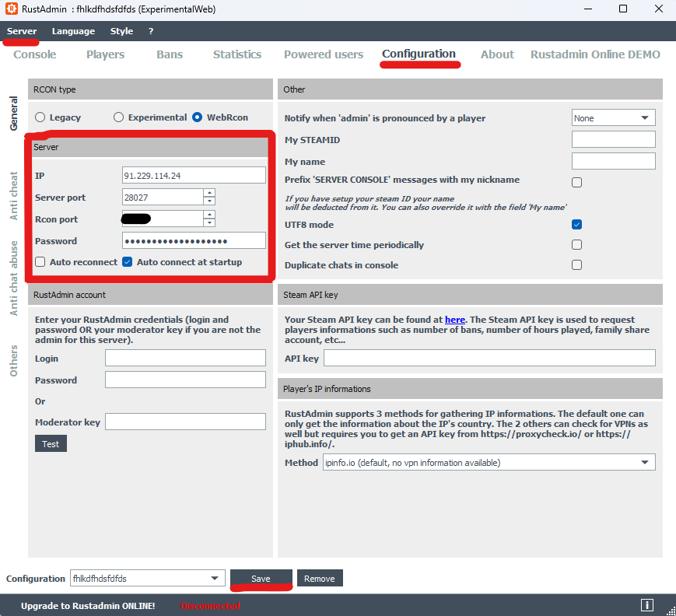The image size is (676, 616).
Task: Select the Experimental RCON type
Action: pyautogui.click(x=119, y=117)
